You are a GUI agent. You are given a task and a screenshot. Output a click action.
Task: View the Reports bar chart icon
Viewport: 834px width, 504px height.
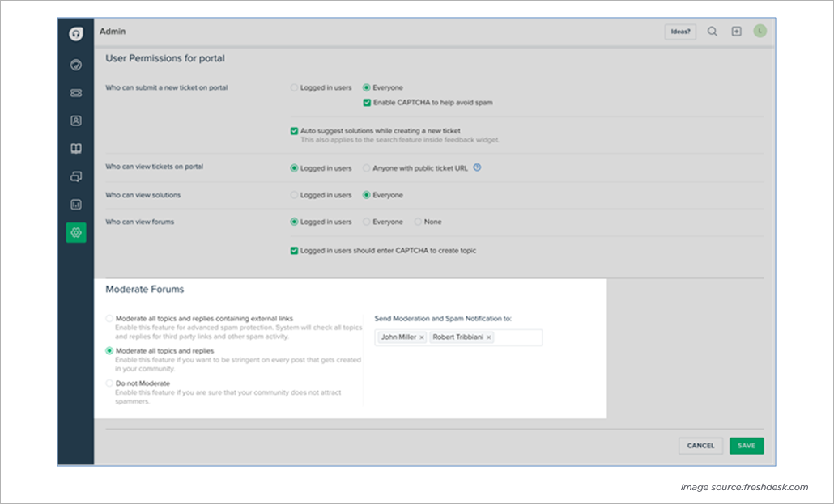(x=75, y=205)
